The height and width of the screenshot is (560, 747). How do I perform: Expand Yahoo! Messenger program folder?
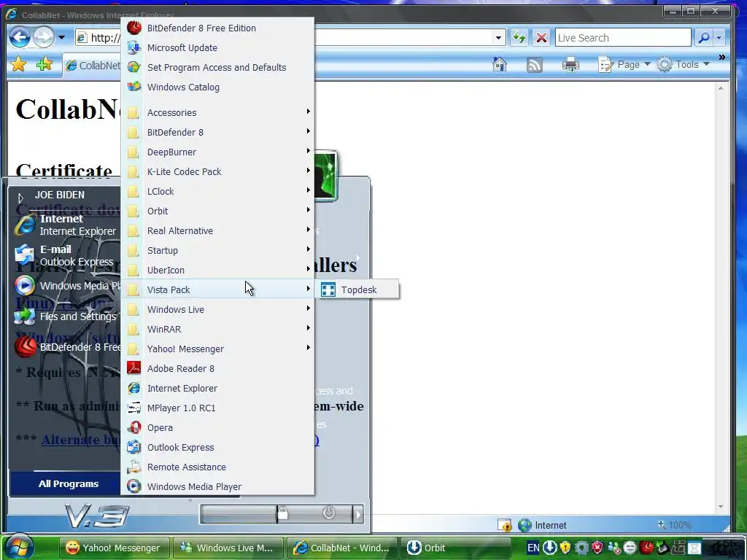click(217, 349)
